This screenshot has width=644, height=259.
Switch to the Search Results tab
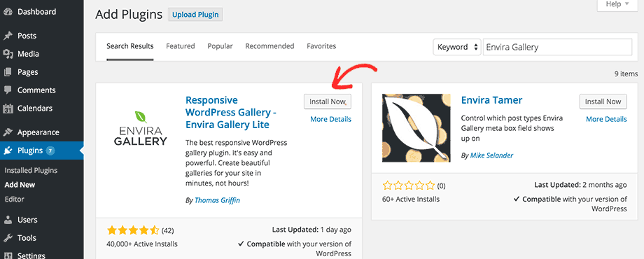pyautogui.click(x=129, y=46)
